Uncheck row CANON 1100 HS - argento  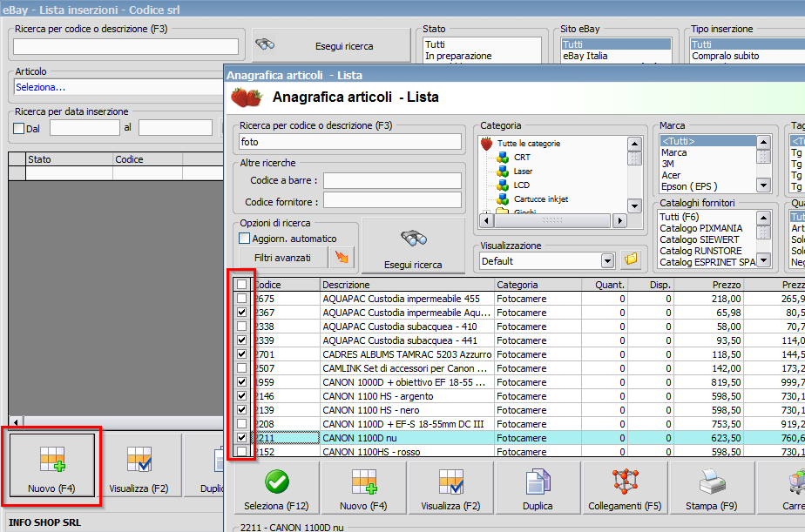tap(242, 395)
